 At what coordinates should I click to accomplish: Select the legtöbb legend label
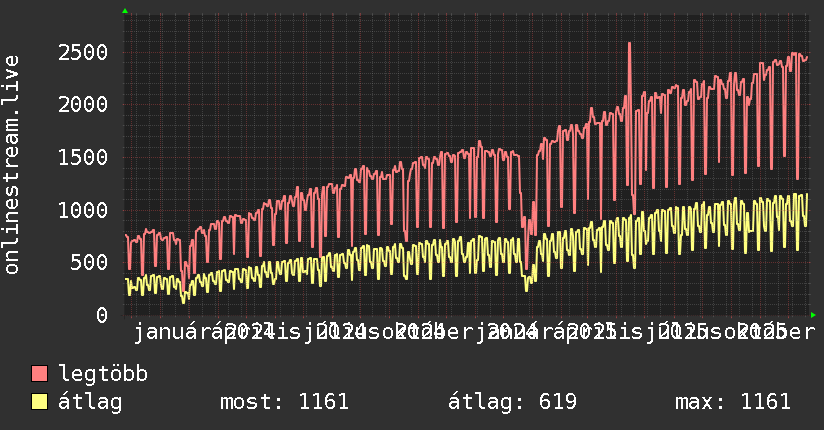[104, 374]
